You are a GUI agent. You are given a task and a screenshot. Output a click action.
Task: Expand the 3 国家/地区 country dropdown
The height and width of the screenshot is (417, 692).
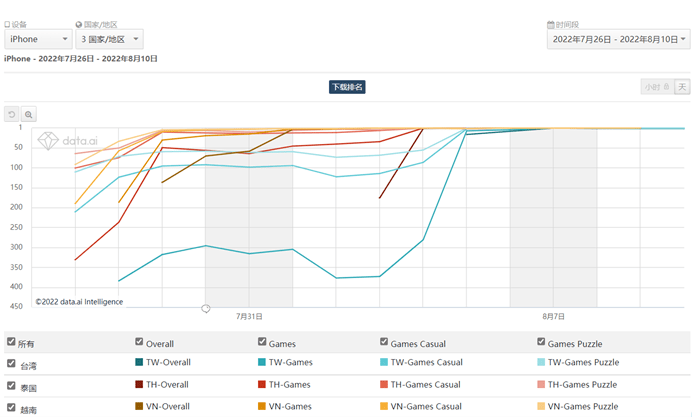click(109, 40)
